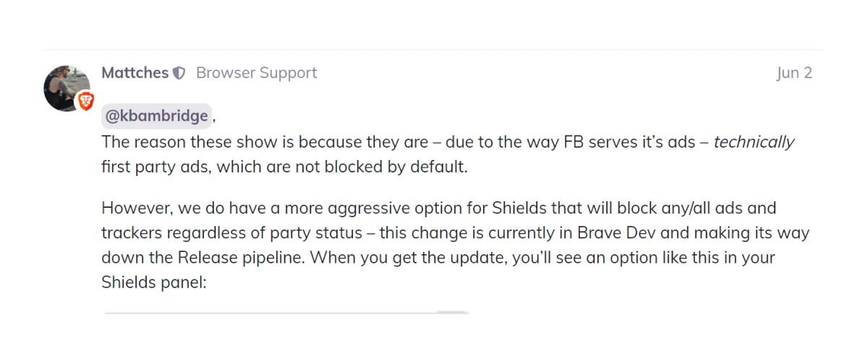The image size is (868, 362).
Task: Click the gray tab on the image preview edge
Action: tap(452, 312)
